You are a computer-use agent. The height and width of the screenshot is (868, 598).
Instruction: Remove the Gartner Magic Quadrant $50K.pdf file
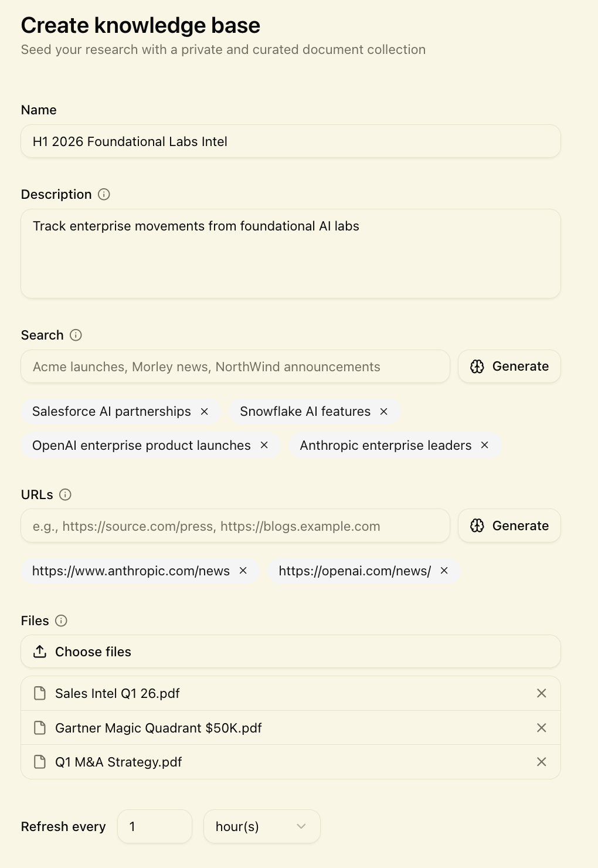(x=542, y=728)
